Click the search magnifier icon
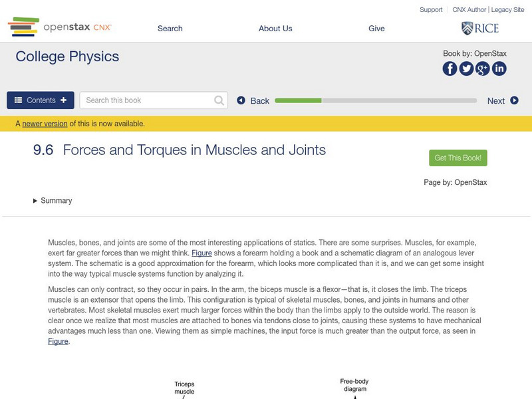Image resolution: width=532 pixels, height=399 pixels. (219, 100)
